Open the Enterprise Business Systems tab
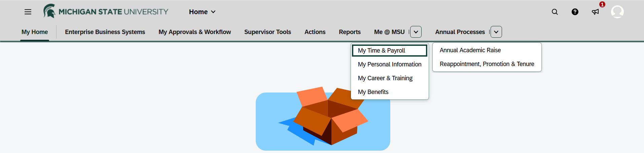 [105, 32]
